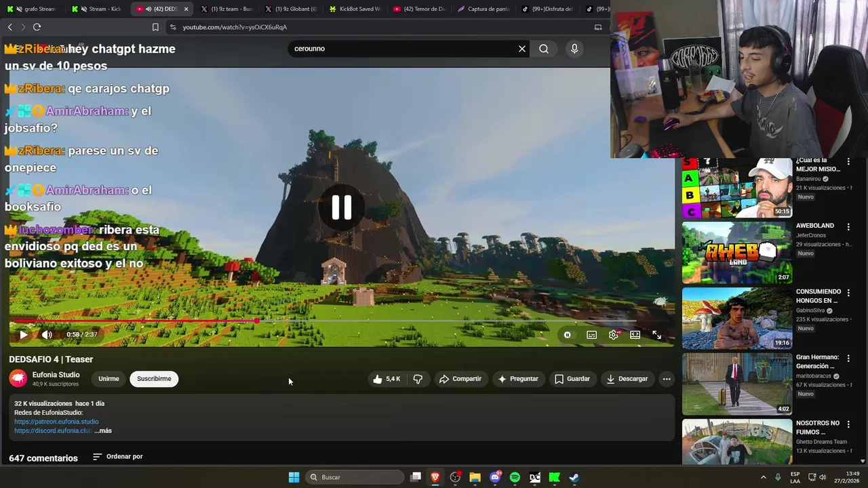The height and width of the screenshot is (488, 868).
Task: Open Brave browser from the taskbar
Action: [435, 477]
